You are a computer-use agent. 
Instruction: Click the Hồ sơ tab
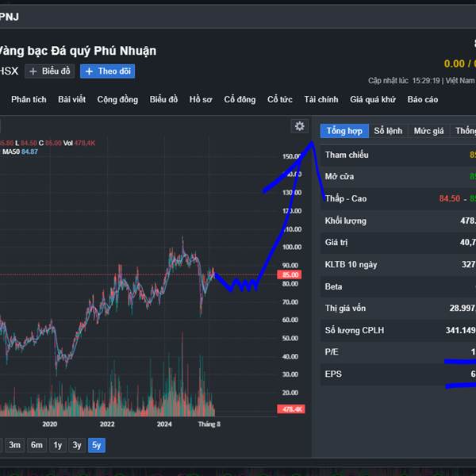201,99
